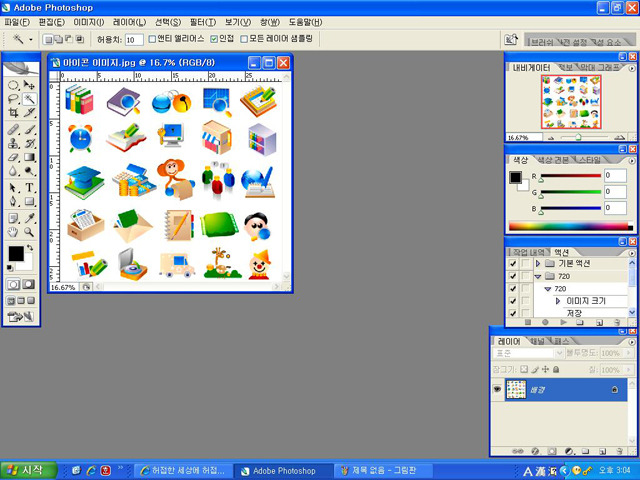Screen dimensions: 640x480
Task: Click the stop action button
Action: [528, 322]
